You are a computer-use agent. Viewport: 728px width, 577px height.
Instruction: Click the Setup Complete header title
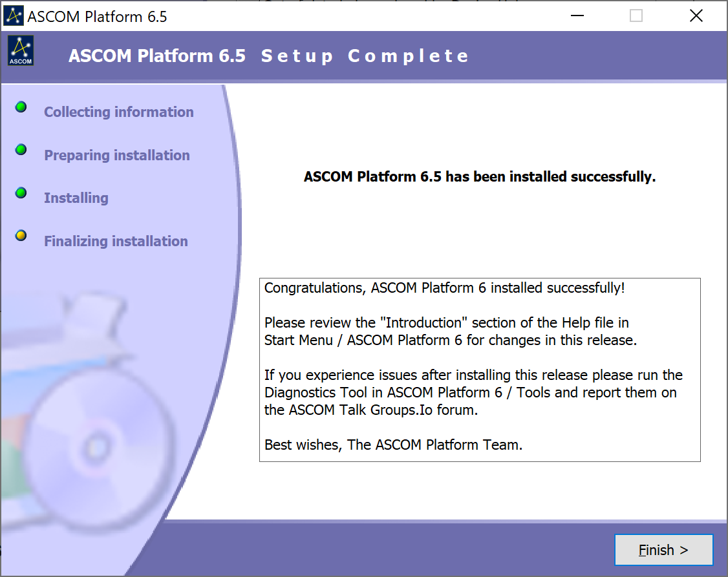pyautogui.click(x=269, y=56)
